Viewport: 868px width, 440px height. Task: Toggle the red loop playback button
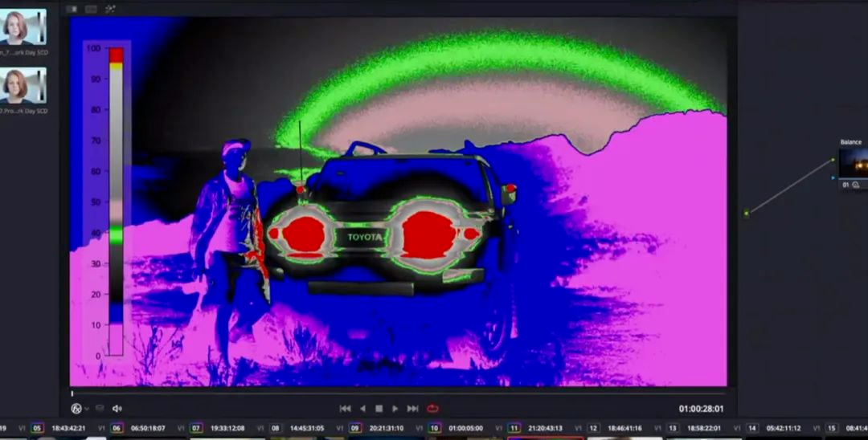pyautogui.click(x=433, y=409)
